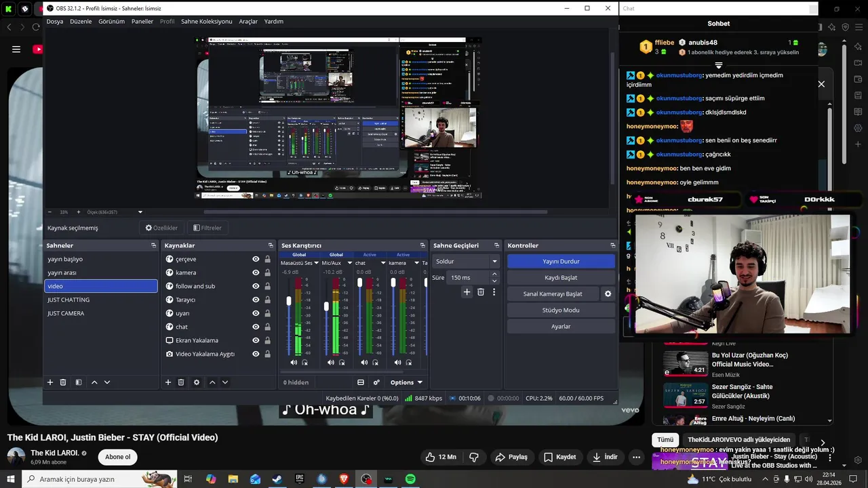Undock the Ses Karıştırıcı panel icon
The width and height of the screenshot is (868, 488).
pyautogui.click(x=422, y=245)
